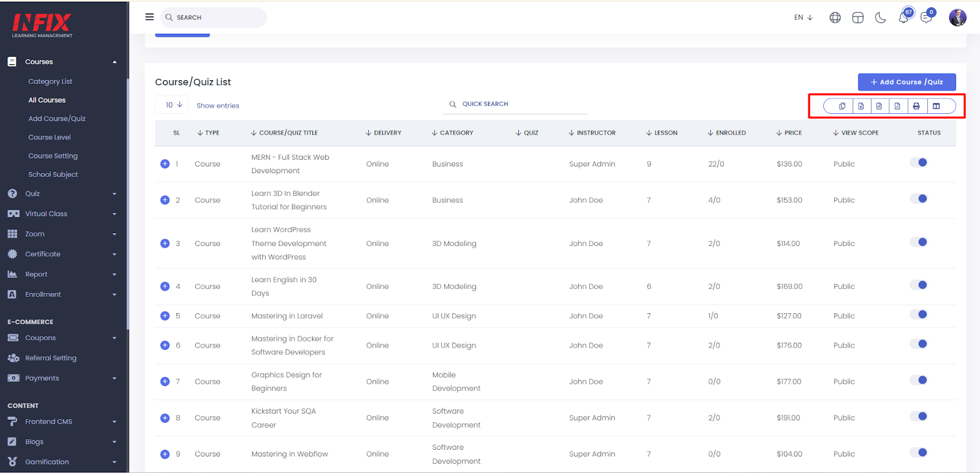Click the hamburger menu icon

coord(149,17)
